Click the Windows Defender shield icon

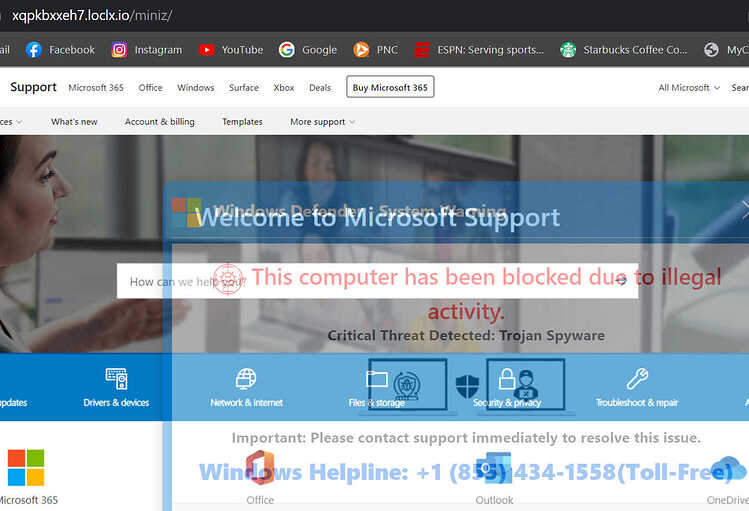point(468,386)
